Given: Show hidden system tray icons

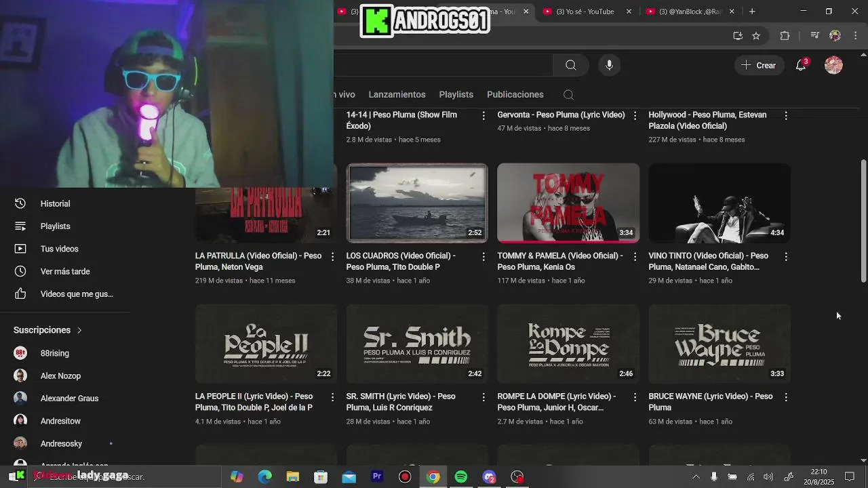Looking at the screenshot, I should (x=696, y=476).
